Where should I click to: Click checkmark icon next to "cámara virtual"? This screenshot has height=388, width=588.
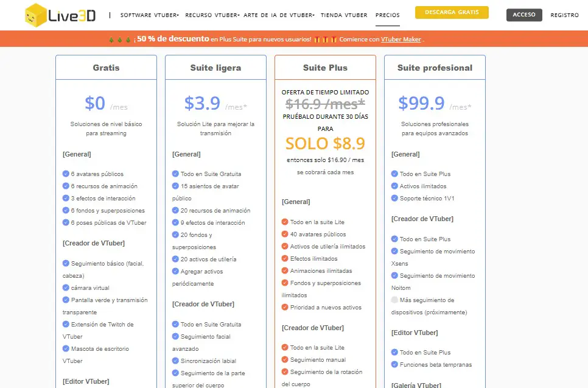(x=66, y=287)
